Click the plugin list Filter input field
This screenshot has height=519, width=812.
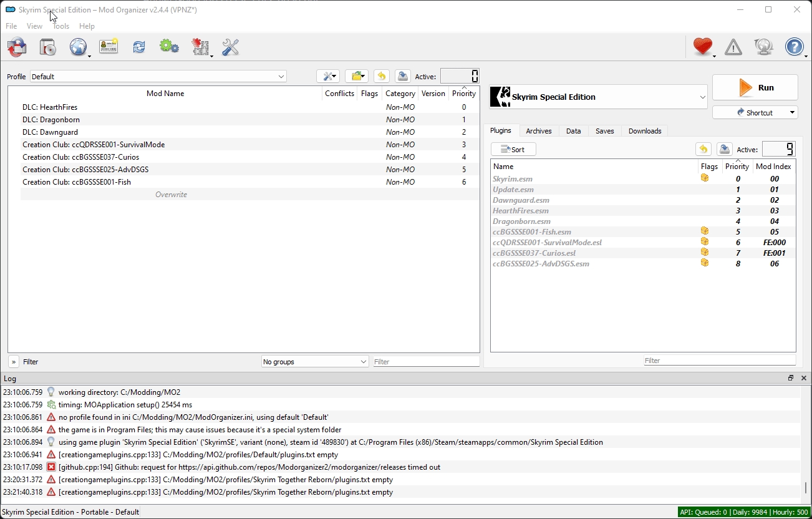pos(720,361)
